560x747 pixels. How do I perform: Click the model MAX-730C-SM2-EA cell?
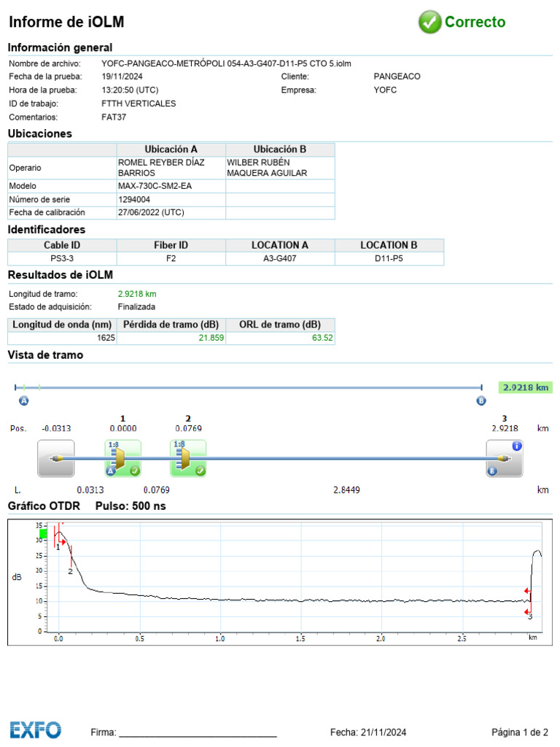pos(171,186)
